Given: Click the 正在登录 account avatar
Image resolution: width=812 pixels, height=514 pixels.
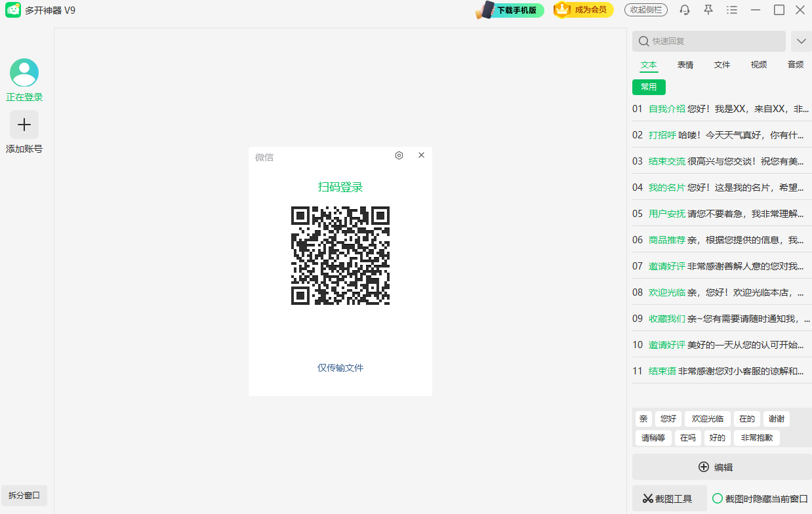Looking at the screenshot, I should click(x=24, y=73).
